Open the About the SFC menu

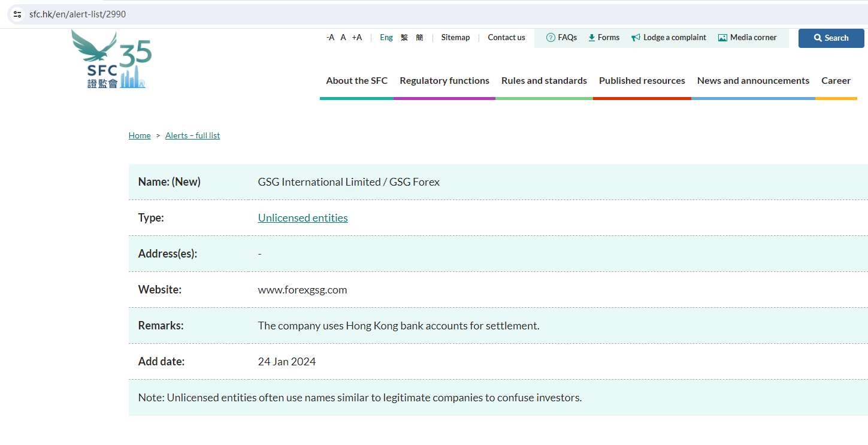coord(356,81)
